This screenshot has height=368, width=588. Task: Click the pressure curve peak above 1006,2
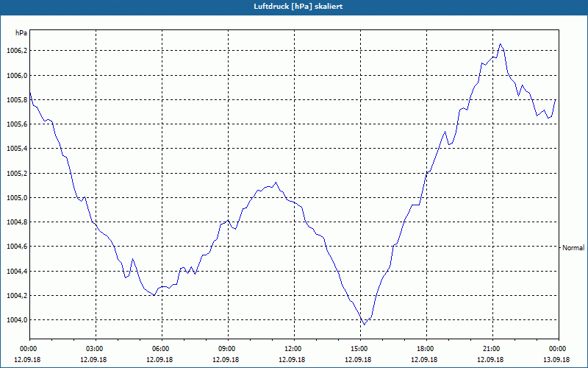(x=500, y=44)
